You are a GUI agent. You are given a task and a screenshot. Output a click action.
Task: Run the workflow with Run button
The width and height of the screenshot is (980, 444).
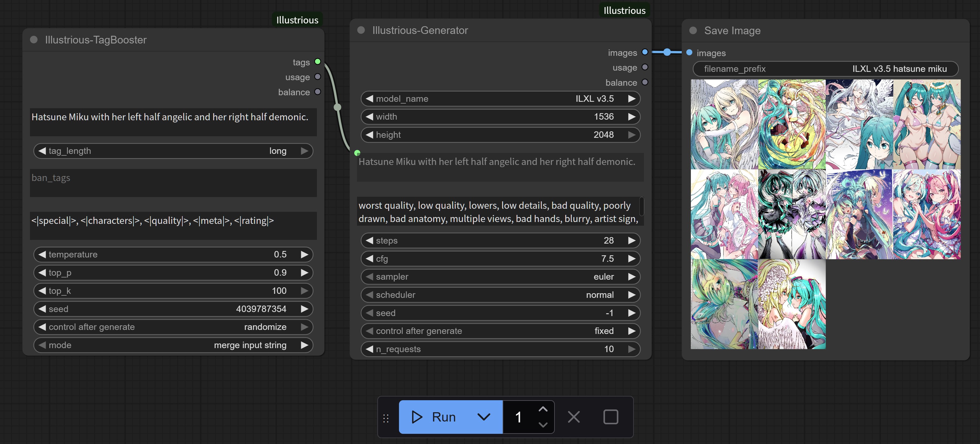click(x=434, y=417)
